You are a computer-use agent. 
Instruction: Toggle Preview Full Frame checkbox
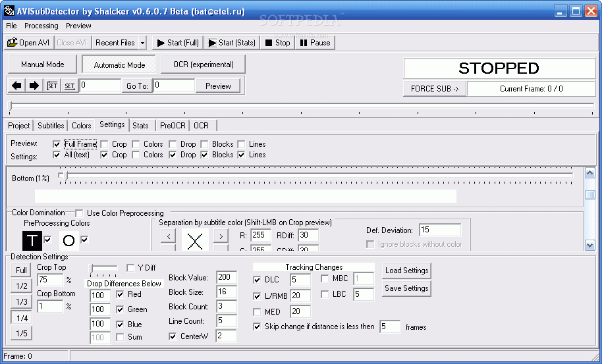[x=57, y=144]
